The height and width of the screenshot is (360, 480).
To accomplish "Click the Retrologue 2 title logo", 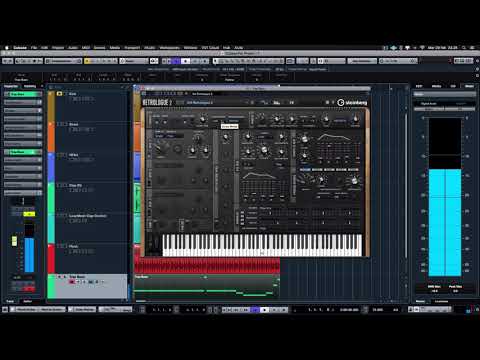I will [157, 103].
